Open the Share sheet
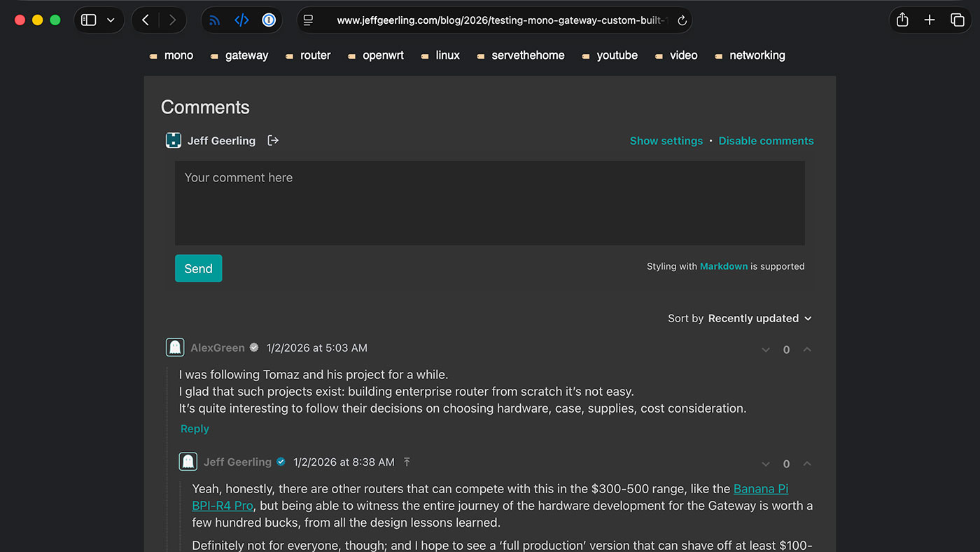980x552 pixels. coord(902,20)
